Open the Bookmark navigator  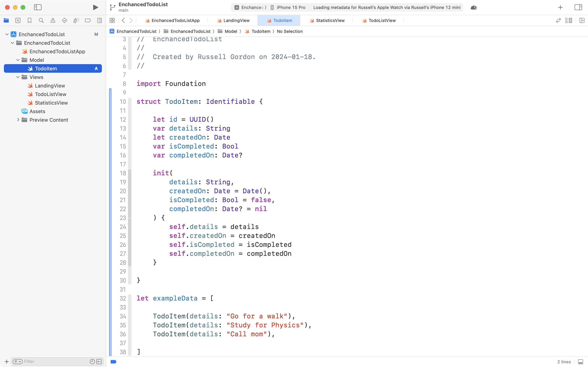pos(30,20)
